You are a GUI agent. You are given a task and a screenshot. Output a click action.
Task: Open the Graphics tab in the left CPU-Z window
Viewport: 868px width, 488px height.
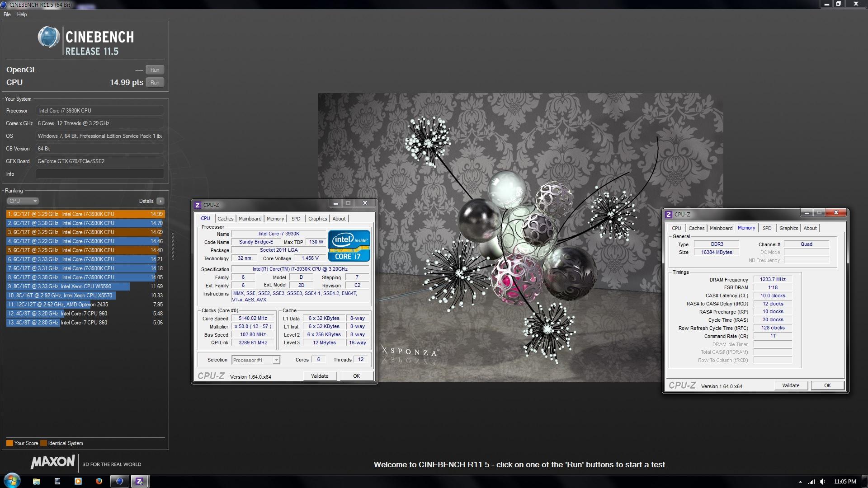[x=317, y=219]
